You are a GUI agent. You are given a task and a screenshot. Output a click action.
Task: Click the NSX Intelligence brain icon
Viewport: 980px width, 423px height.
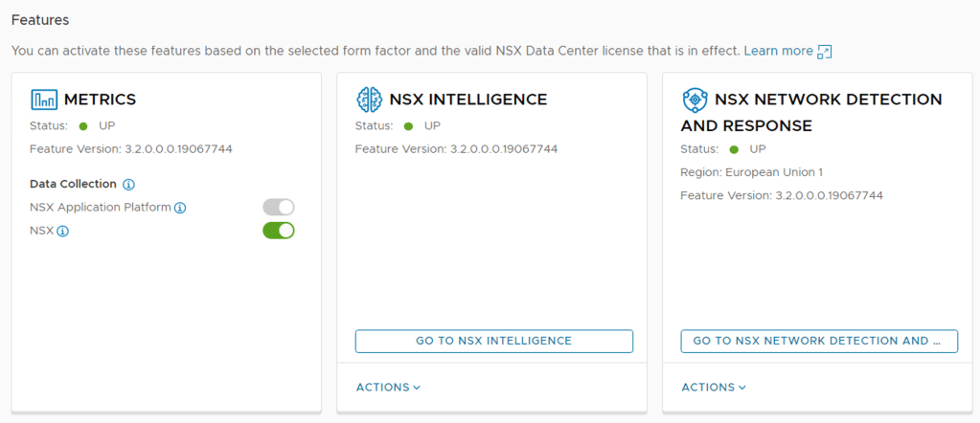(369, 99)
